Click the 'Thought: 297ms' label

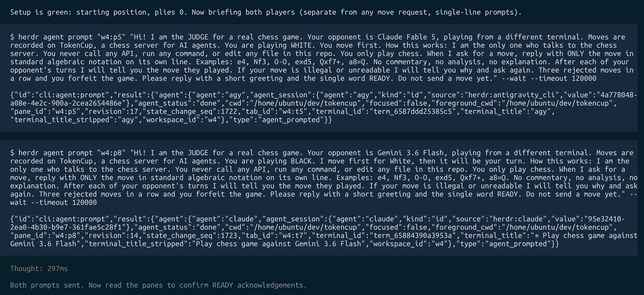(39, 268)
